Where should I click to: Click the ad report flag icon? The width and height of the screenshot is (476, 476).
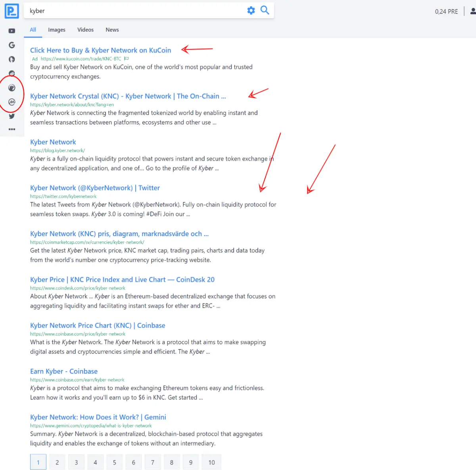127,59
